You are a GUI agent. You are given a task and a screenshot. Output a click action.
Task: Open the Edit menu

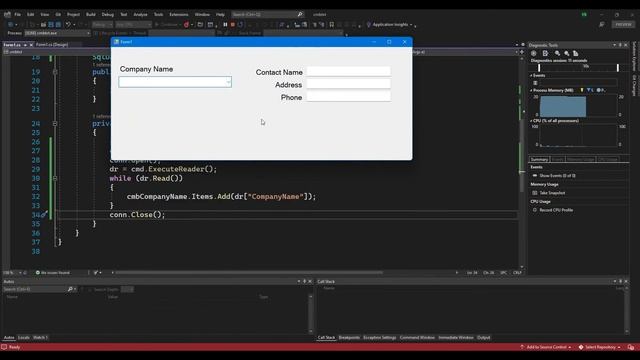coord(31,14)
